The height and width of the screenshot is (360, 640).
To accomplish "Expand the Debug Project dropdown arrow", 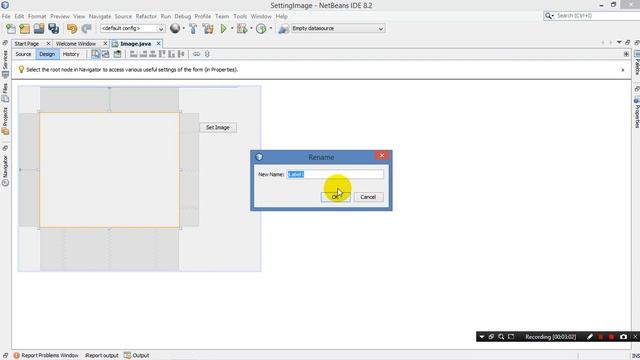I will (x=251, y=29).
